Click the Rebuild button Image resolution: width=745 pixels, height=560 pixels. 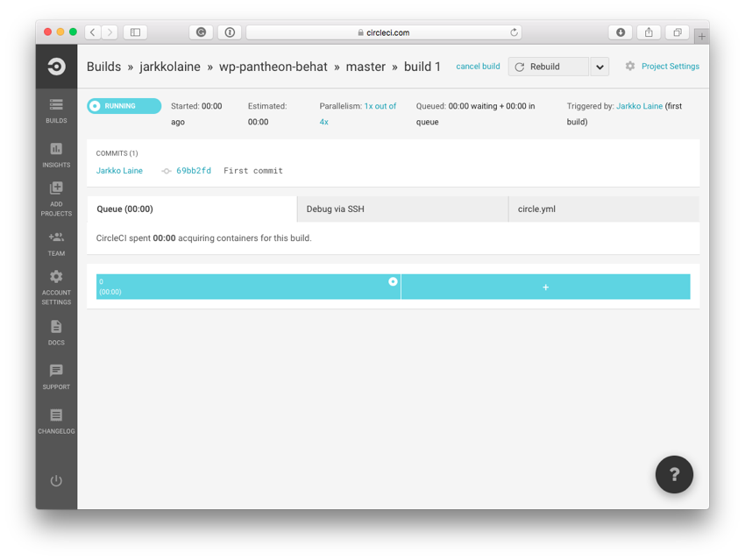point(549,67)
